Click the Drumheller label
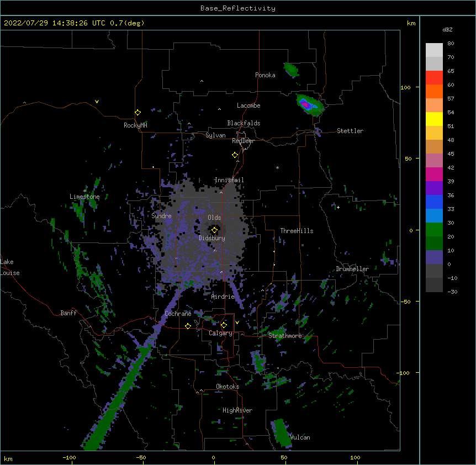The image size is (476, 465). coord(352,269)
